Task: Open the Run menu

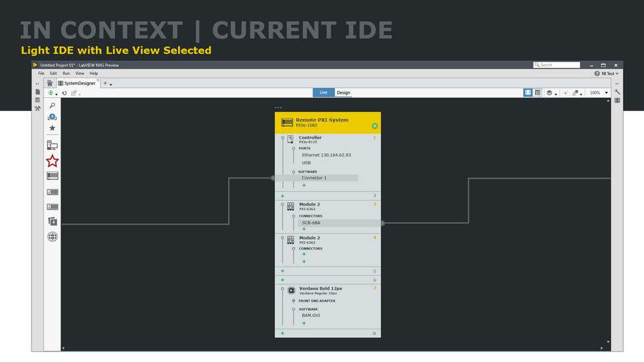Action: point(66,74)
